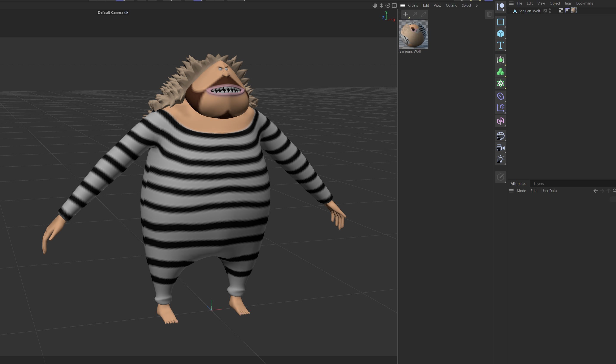616x364 pixels.
Task: Open the Bookmarks menu
Action: (x=585, y=3)
